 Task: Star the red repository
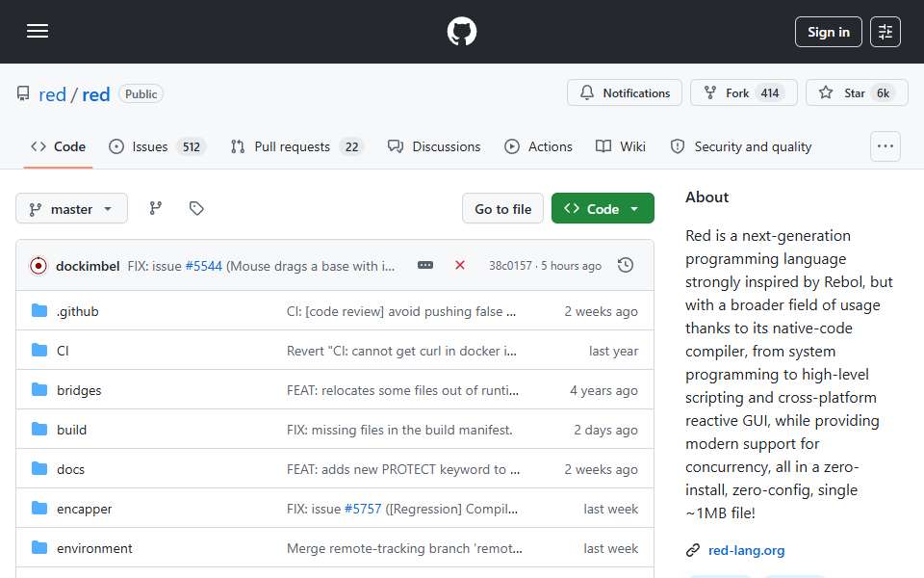tap(857, 93)
